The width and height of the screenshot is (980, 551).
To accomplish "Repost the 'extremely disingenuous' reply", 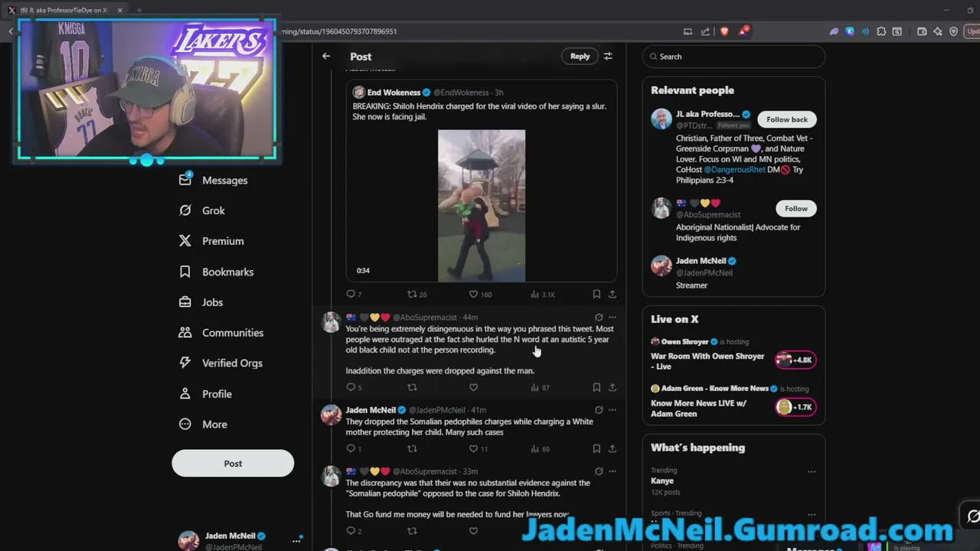I will tap(412, 387).
